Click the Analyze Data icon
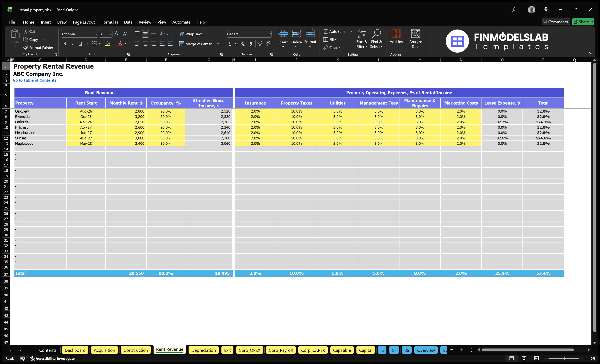 coord(415,34)
